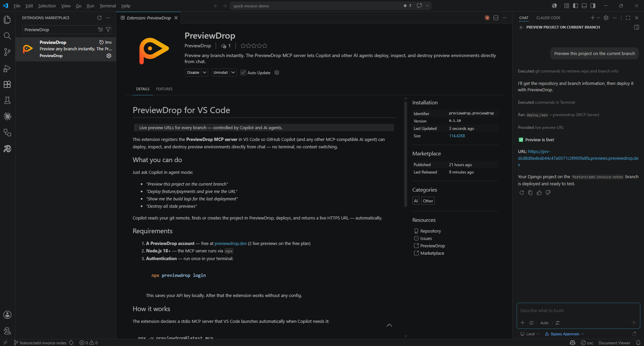The image size is (644, 346).
Task: Open the Issues resource link
Action: pyautogui.click(x=426, y=239)
